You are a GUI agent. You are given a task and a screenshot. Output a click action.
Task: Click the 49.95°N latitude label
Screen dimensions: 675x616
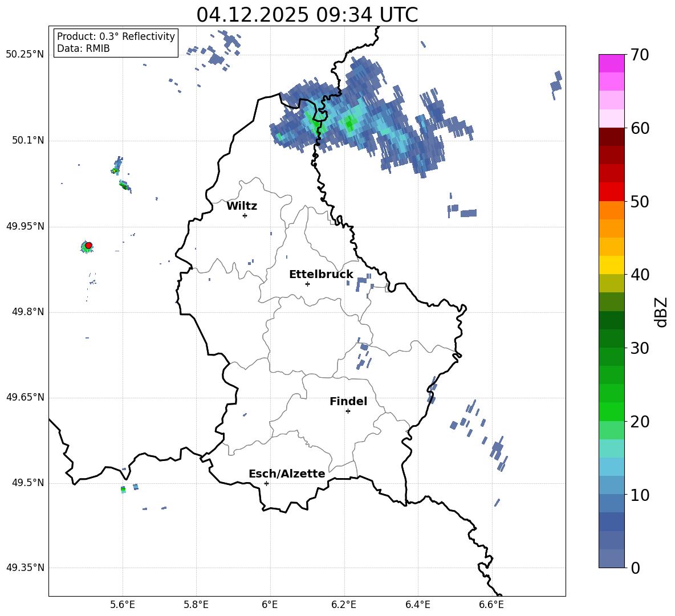[x=25, y=226]
